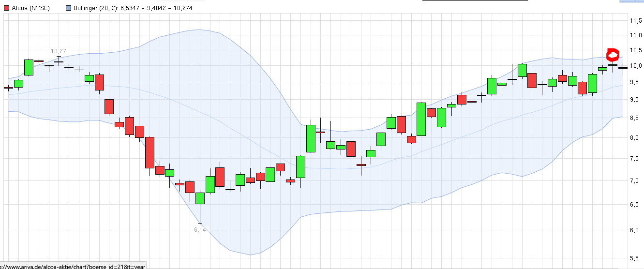Click the 10,27 high price label

[x=58, y=51]
